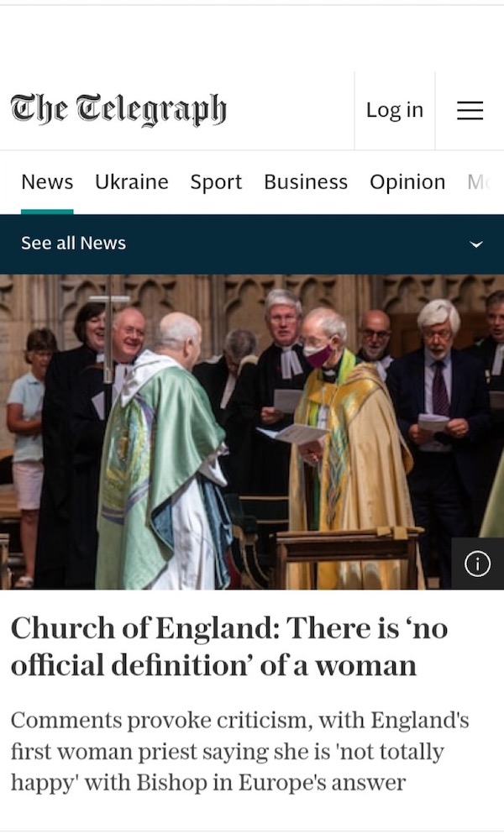Click the Church of England headline
The height and width of the screenshot is (834, 504).
(229, 647)
